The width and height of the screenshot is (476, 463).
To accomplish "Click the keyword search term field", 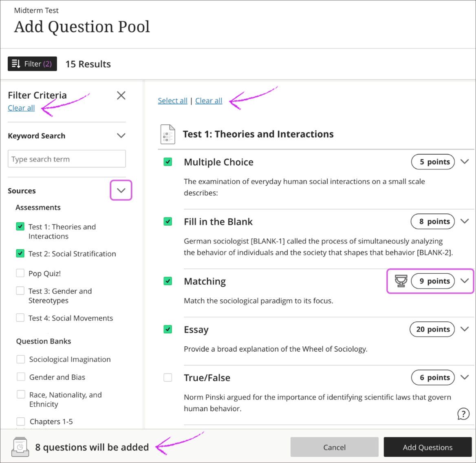I will [66, 159].
